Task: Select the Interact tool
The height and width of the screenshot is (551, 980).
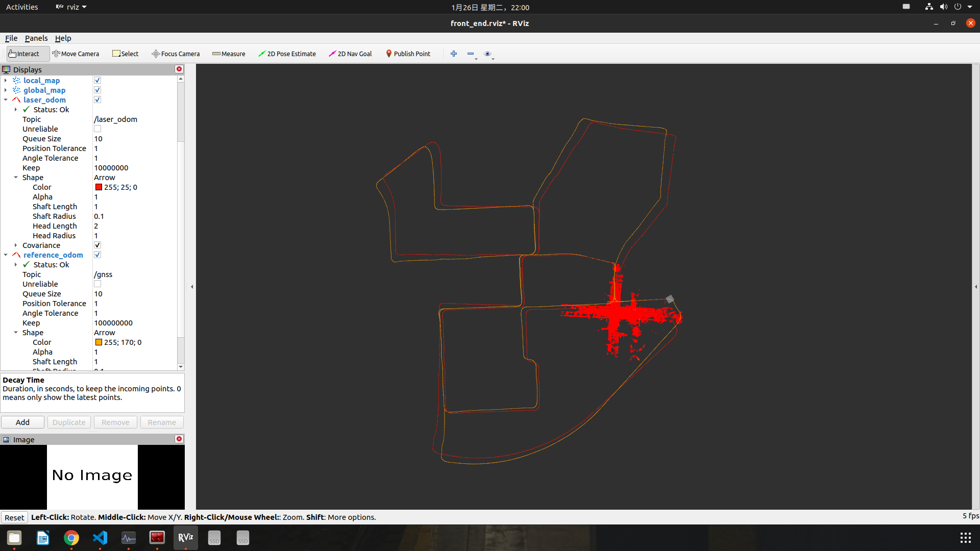Action: coord(28,54)
